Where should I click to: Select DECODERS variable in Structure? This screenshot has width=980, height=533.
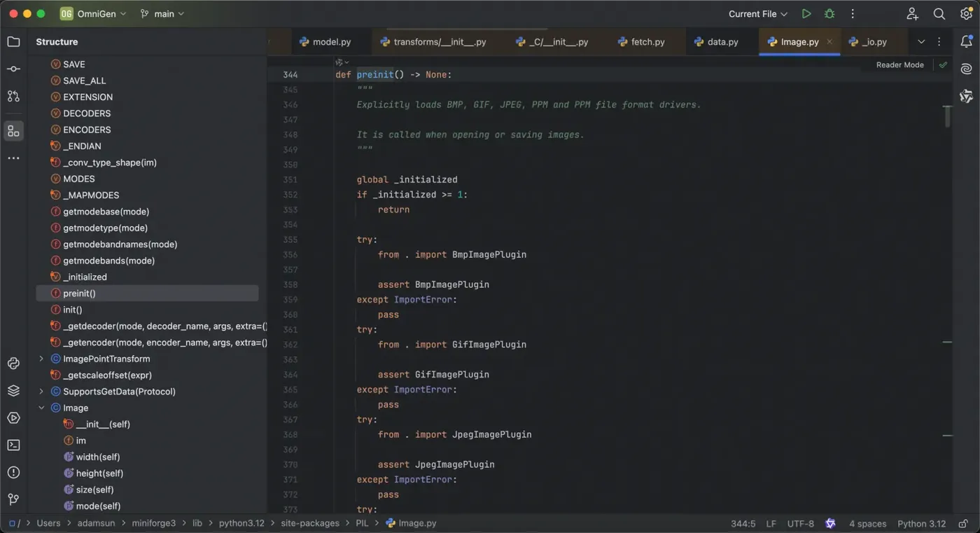87,113
